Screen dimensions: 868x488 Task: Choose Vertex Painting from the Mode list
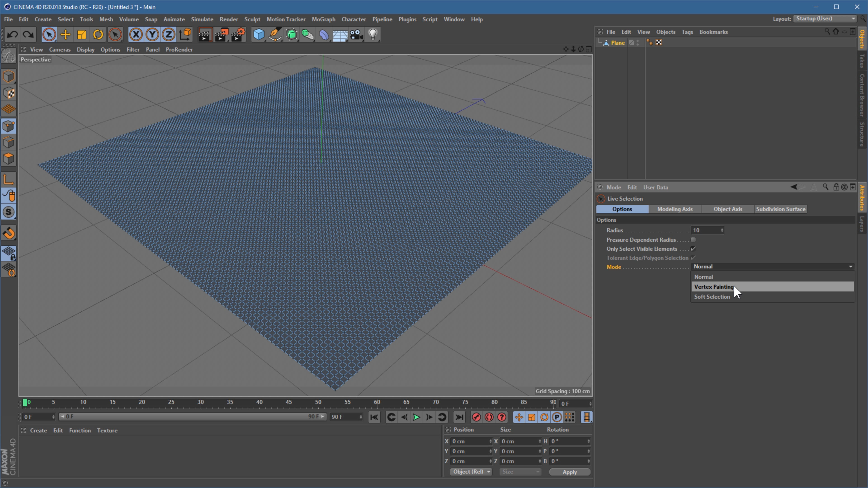coord(772,287)
